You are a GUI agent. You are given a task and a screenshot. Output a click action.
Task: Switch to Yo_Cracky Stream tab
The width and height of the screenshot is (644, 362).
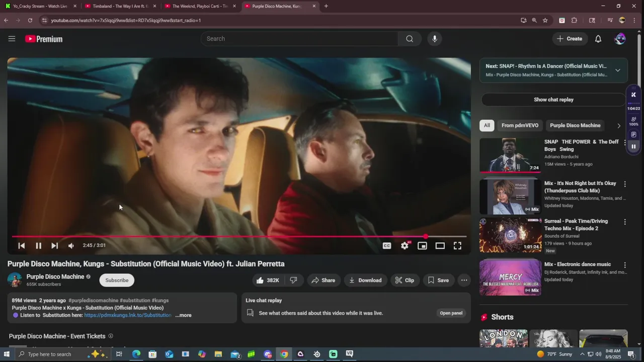(x=41, y=6)
